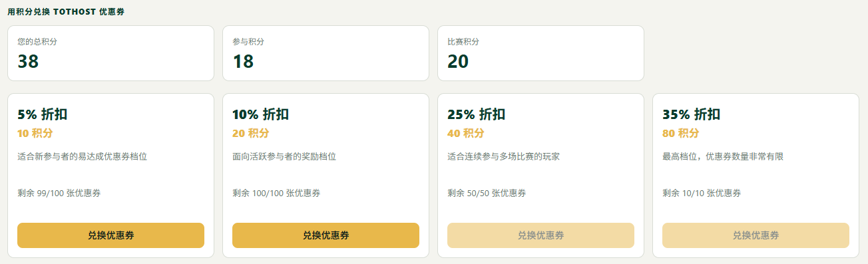This screenshot has width=868, height=264.
Task: Click 剩余 10/10 张优惠券 text
Action: (x=702, y=194)
